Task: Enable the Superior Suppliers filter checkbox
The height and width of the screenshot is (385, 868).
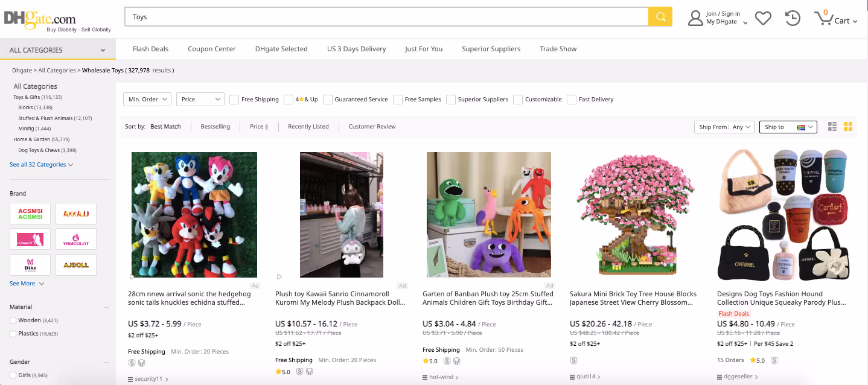Action: point(451,100)
